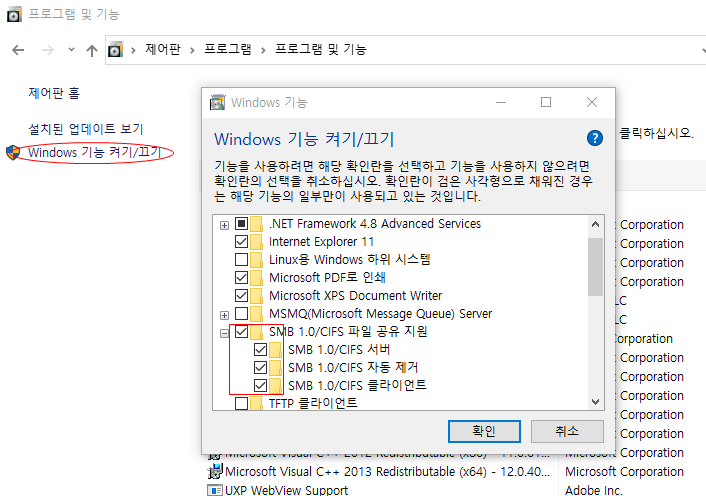Close the Windows 기능 dialog
706x496 pixels.
pyautogui.click(x=592, y=102)
